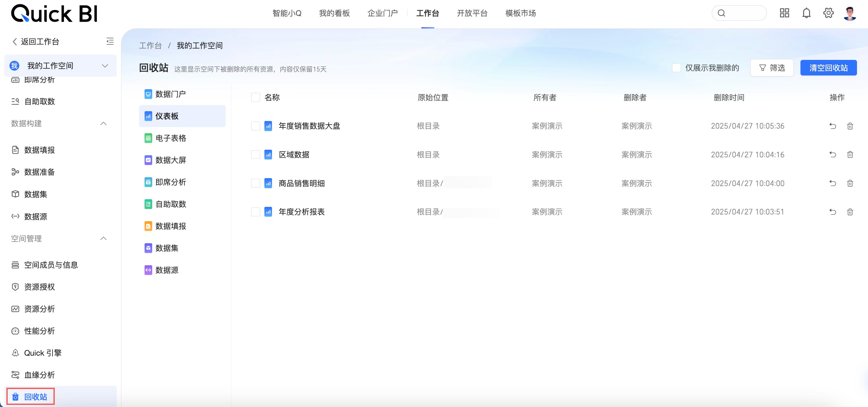Enable 仅展示我删除的 checkbox
The image size is (868, 407).
676,68
